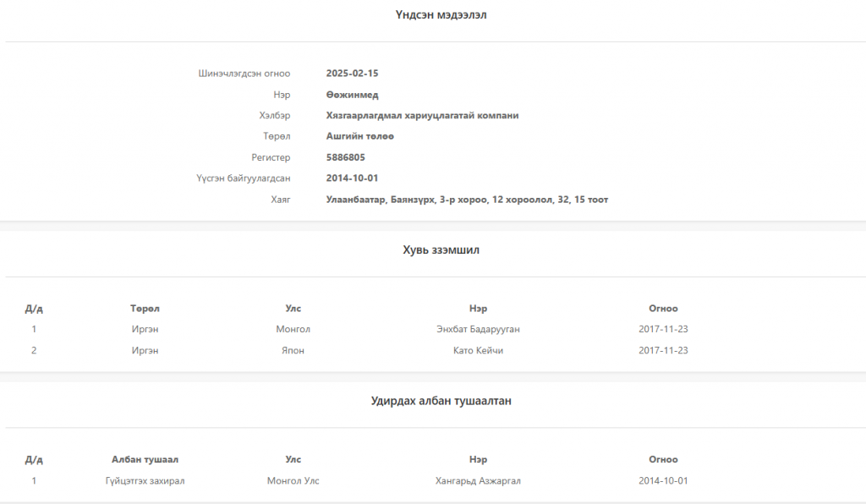Click the Үндсэн мэдээлэл section heading
Screen dimensions: 866x504
pyautogui.click(x=441, y=15)
